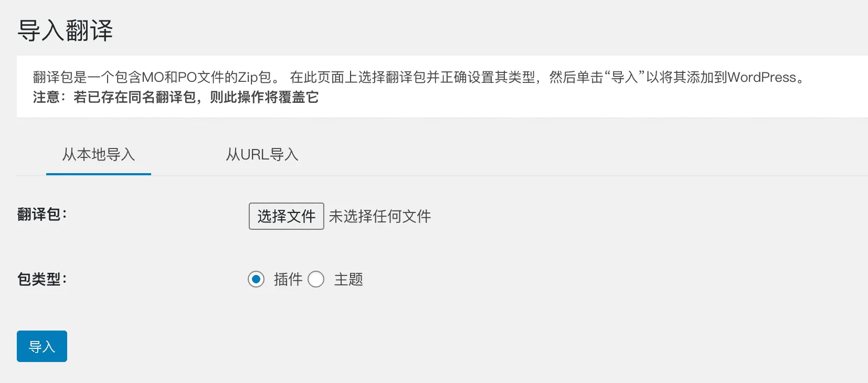
Task: Click the 包类型 field label
Action: coord(42,279)
